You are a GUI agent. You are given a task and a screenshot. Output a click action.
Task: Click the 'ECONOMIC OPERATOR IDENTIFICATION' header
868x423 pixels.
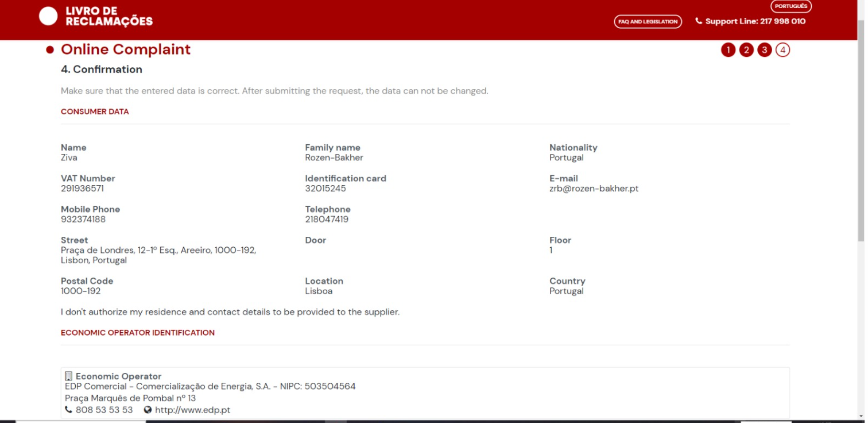click(x=138, y=332)
